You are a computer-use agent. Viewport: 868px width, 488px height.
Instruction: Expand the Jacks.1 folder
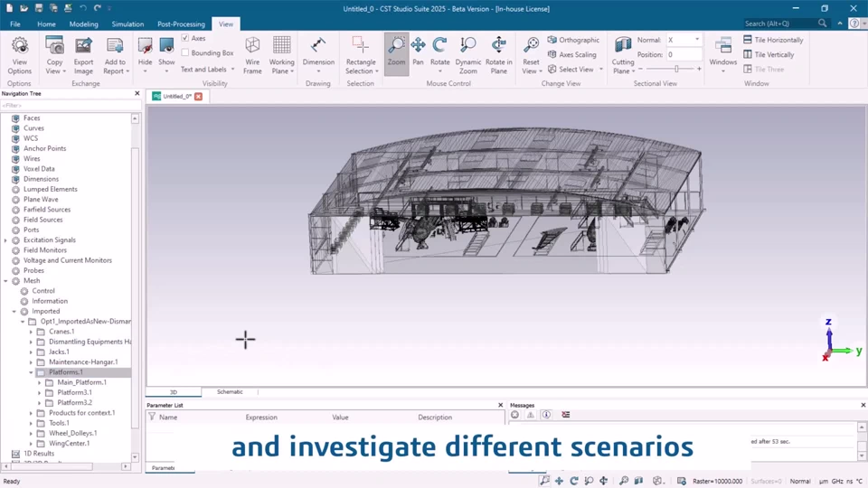coord(31,352)
